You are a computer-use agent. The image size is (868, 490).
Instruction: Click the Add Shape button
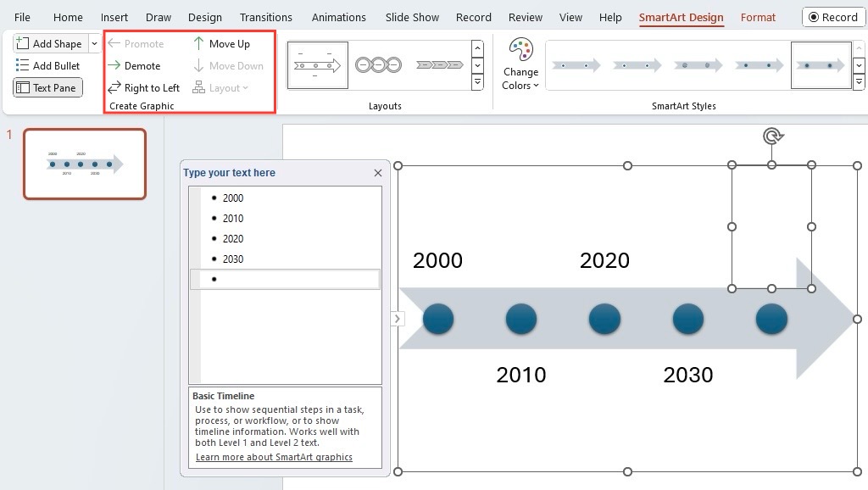coord(50,44)
